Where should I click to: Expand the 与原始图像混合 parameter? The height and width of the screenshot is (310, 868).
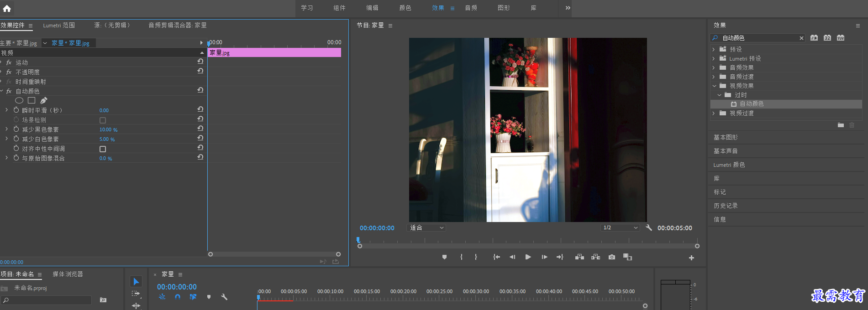click(6, 158)
